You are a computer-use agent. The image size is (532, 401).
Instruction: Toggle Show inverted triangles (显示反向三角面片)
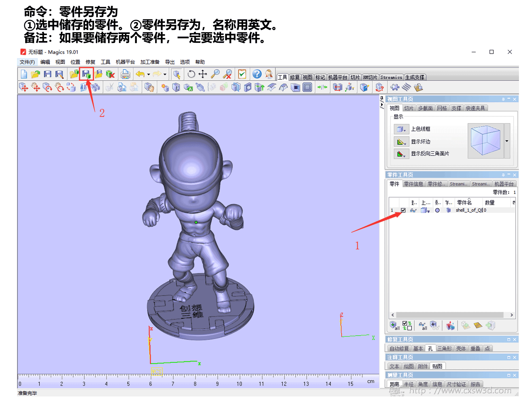[x=401, y=154]
